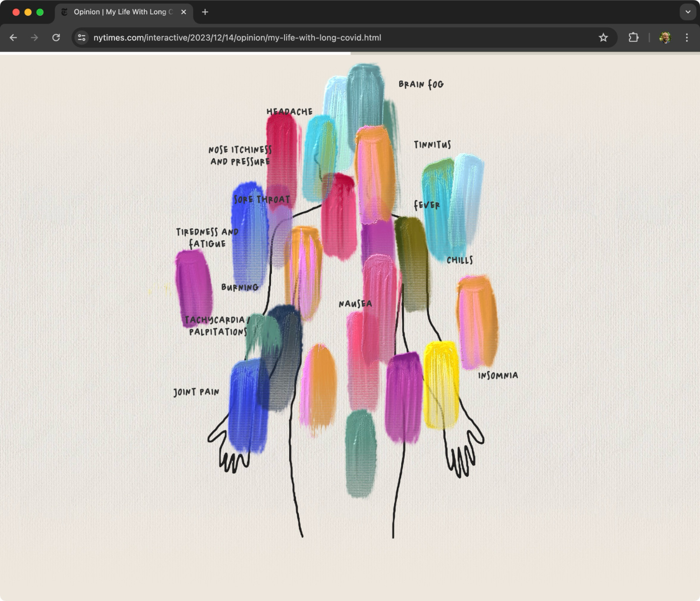The height and width of the screenshot is (601, 700).
Task: Click the nytimes.com URL address field
Action: [237, 37]
